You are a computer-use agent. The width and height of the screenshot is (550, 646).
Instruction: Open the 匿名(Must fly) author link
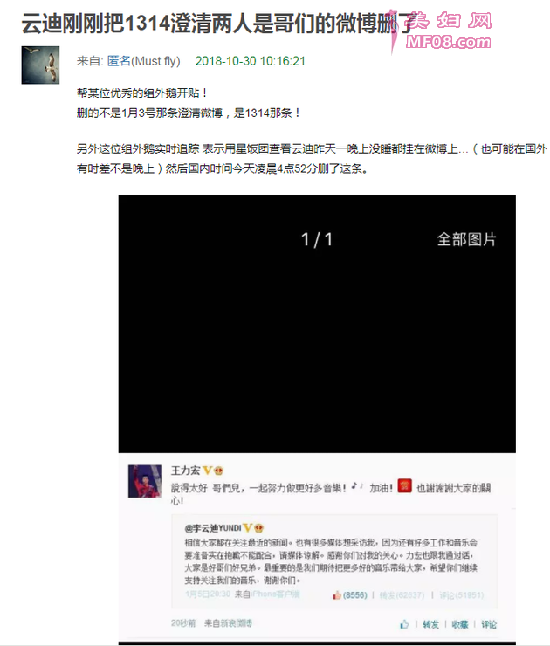click(143, 61)
